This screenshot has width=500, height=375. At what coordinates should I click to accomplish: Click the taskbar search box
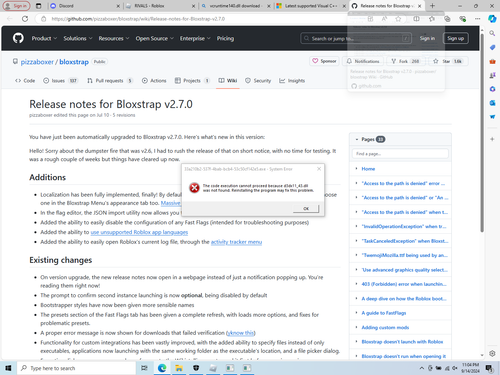tap(76, 368)
